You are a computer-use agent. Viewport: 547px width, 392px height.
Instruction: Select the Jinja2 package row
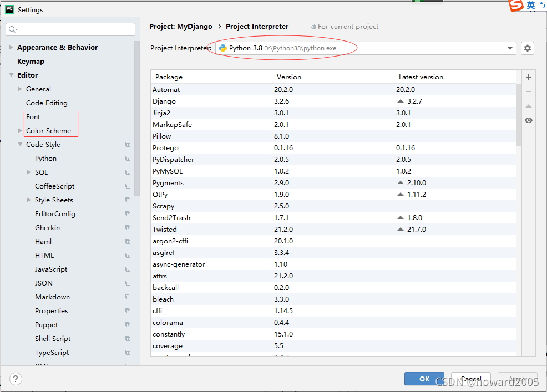point(333,113)
